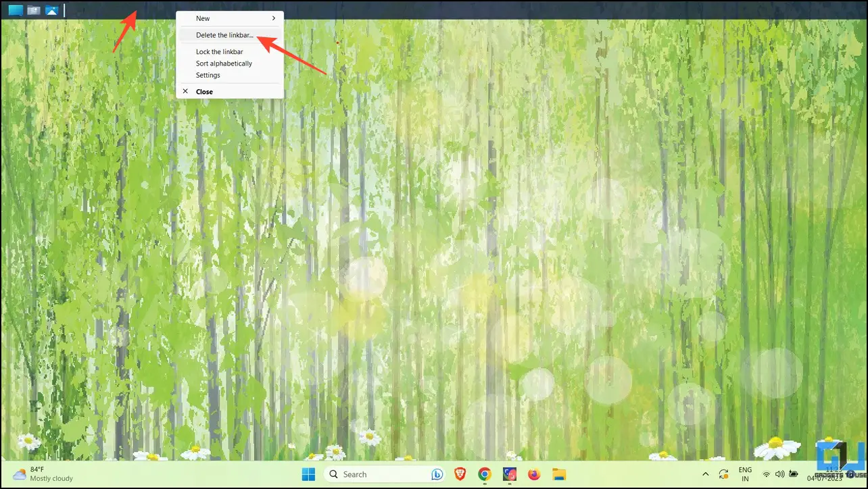Open the Pictures folder in linkbar
This screenshot has width=868, height=489.
pos(51,10)
